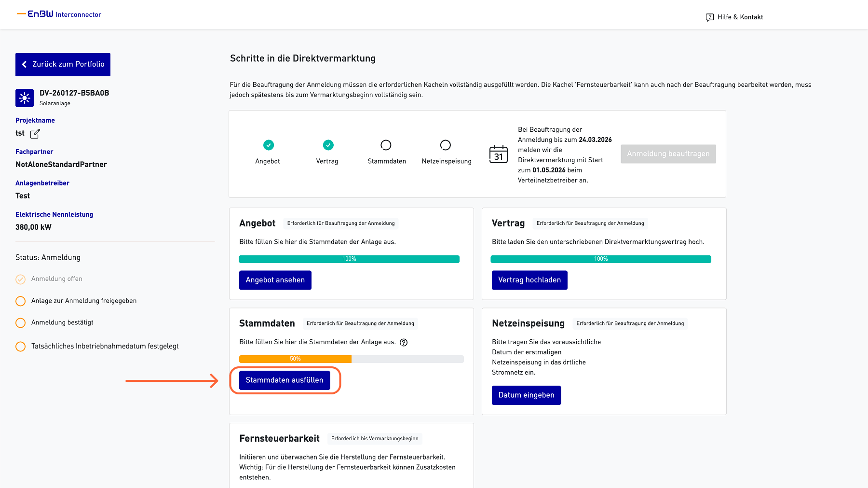Viewport: 868px width, 488px height.
Task: Click the Anmeldung bestätigt status circle
Action: (20, 323)
